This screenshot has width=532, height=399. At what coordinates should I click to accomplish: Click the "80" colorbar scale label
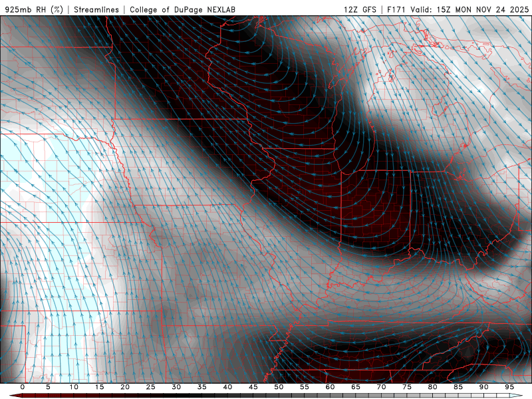coord(433,387)
